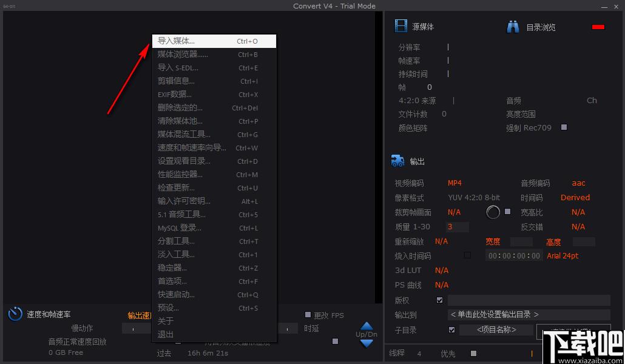This screenshot has width=625, height=364.
Task: Click the Up arrow above Up/Dn
Action: pos(367,326)
